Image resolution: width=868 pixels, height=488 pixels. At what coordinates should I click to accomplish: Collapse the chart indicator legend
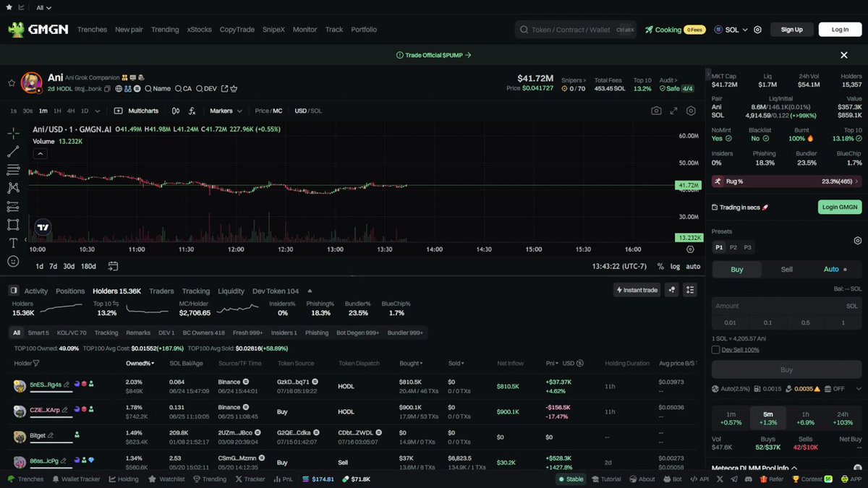click(40, 153)
